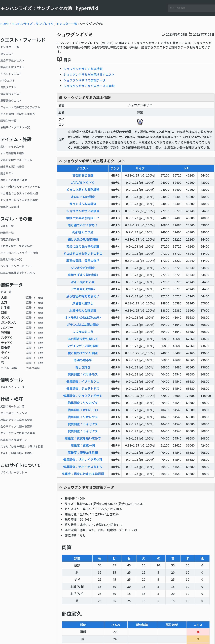Screen dimensions: 215x644
Task: Jump to ショウグンギザミの基本情報 in contents
Action: tap(83, 69)
